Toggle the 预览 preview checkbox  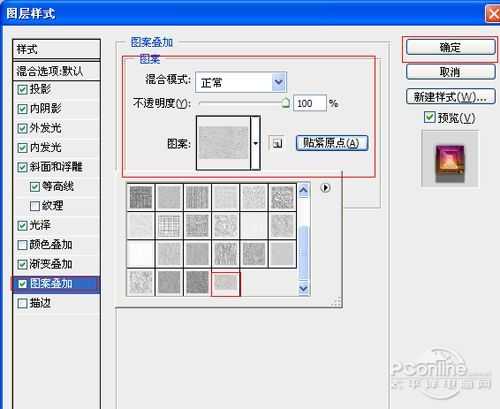click(429, 117)
